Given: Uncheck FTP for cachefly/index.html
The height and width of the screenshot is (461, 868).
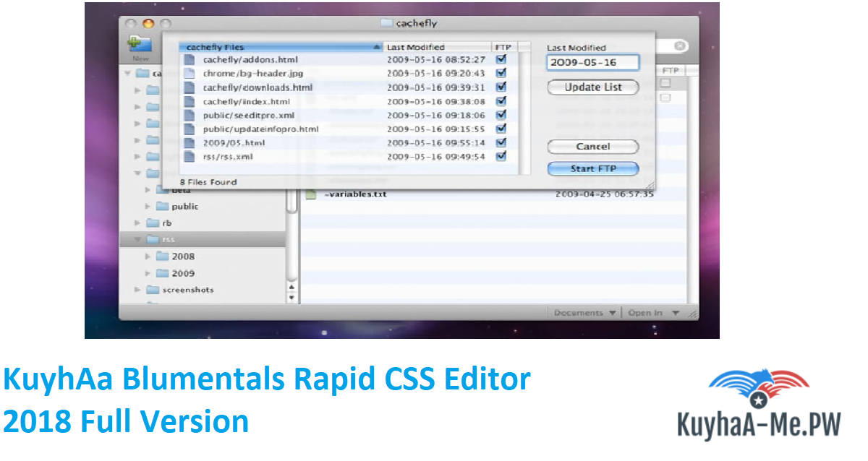Looking at the screenshot, I should [x=501, y=101].
